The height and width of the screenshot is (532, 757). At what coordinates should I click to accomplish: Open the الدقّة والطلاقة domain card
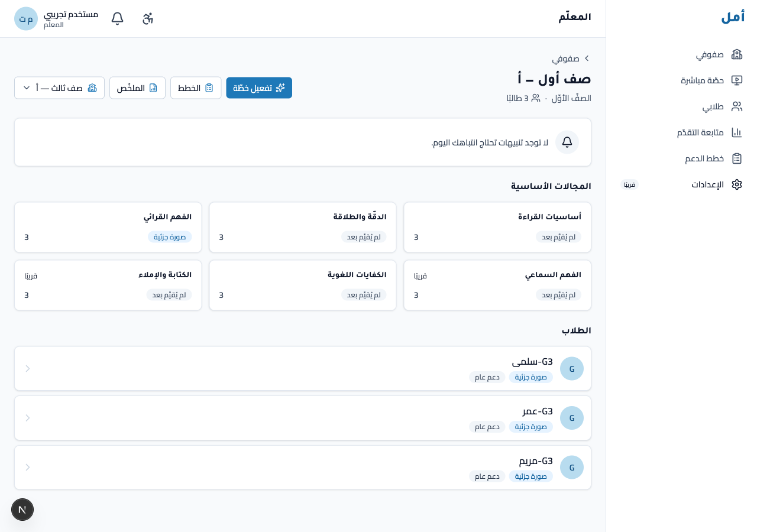tap(303, 228)
